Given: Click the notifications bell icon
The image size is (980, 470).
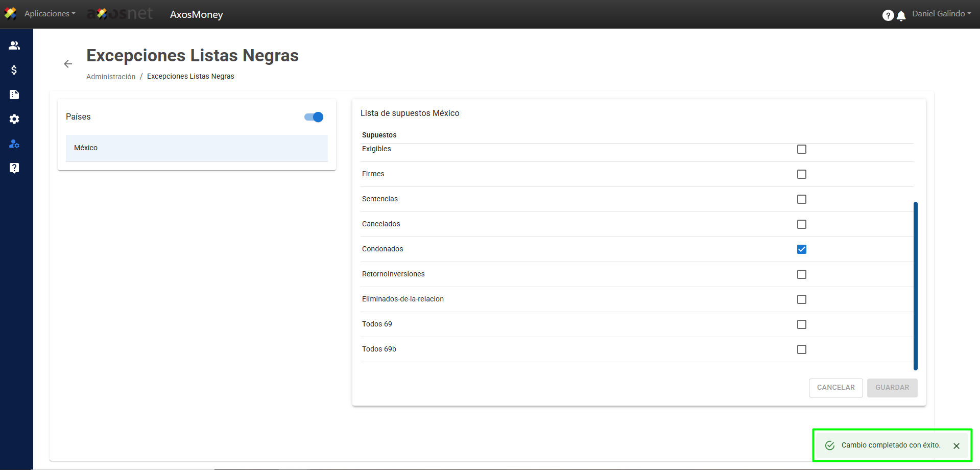Looking at the screenshot, I should pos(901,16).
